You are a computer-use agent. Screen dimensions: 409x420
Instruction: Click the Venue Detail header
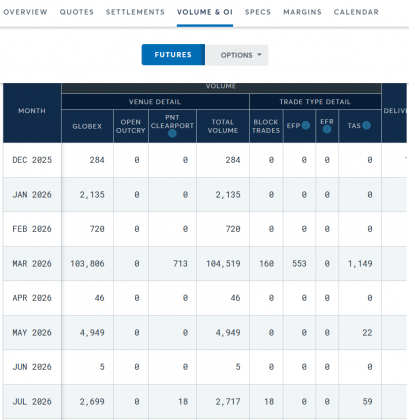[155, 102]
